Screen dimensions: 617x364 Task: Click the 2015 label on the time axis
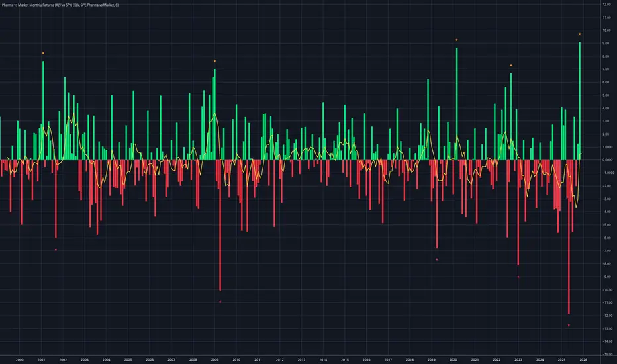click(x=345, y=359)
